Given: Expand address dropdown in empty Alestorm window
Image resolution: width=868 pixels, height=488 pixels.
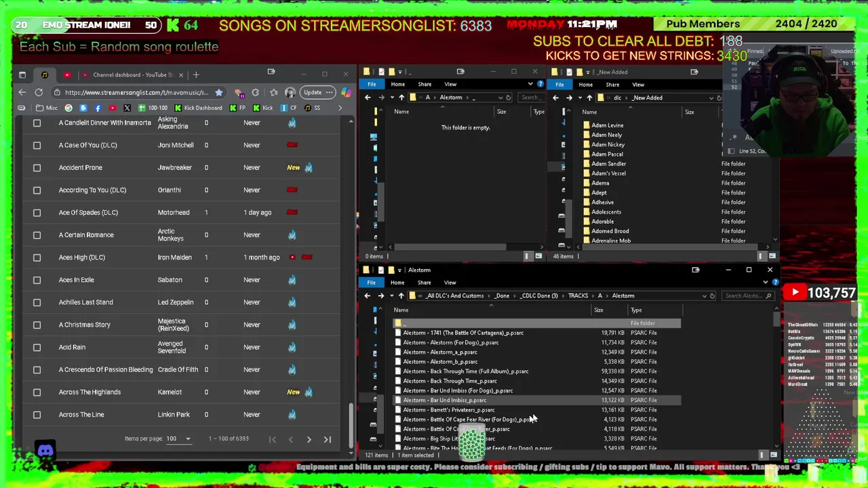Looking at the screenshot, I should tap(500, 98).
